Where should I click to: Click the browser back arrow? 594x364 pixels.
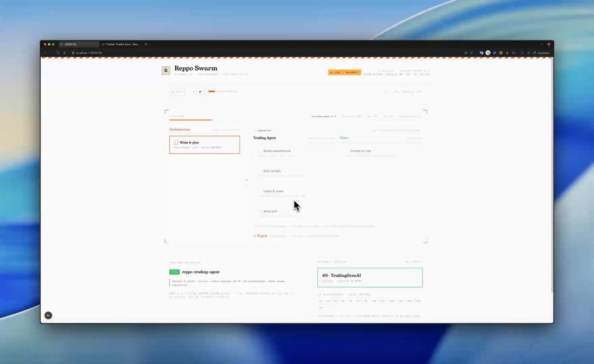click(x=45, y=52)
